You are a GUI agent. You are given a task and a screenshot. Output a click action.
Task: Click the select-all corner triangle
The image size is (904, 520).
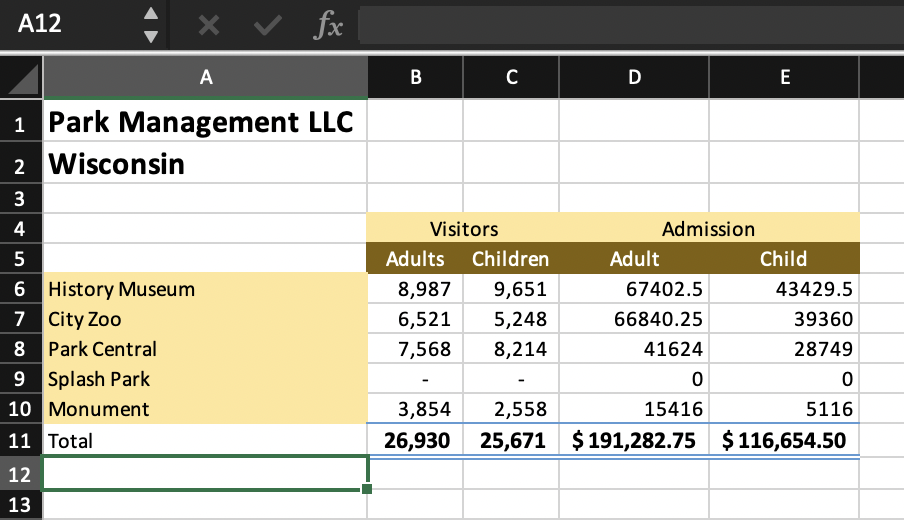point(22,79)
